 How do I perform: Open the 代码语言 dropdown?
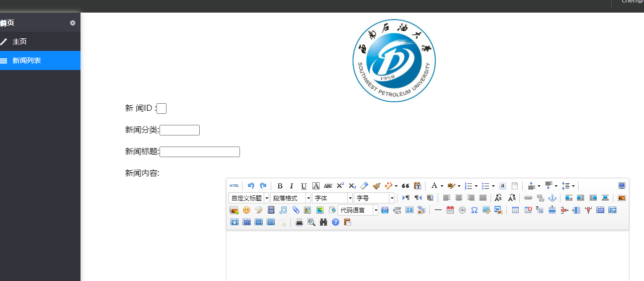tap(358, 210)
